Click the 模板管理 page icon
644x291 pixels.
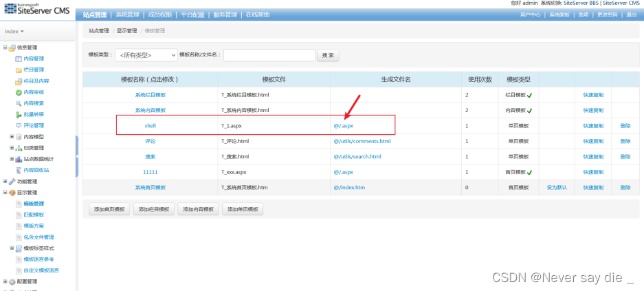19,204
